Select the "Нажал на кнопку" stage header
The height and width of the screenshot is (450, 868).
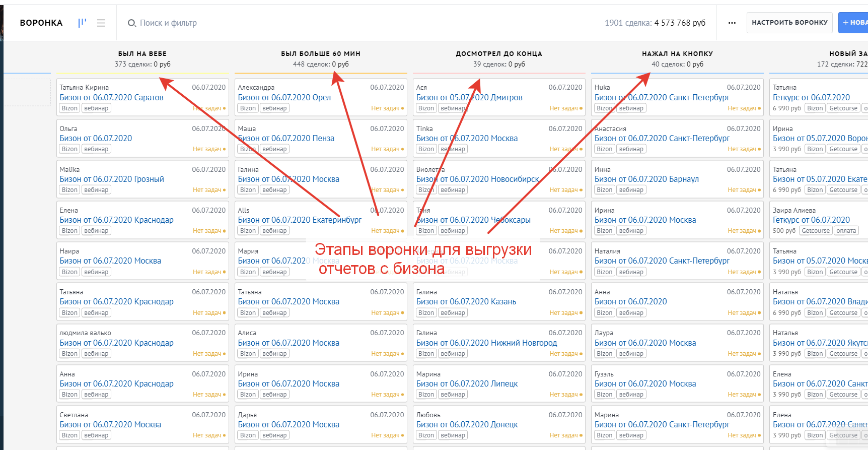[677, 54]
